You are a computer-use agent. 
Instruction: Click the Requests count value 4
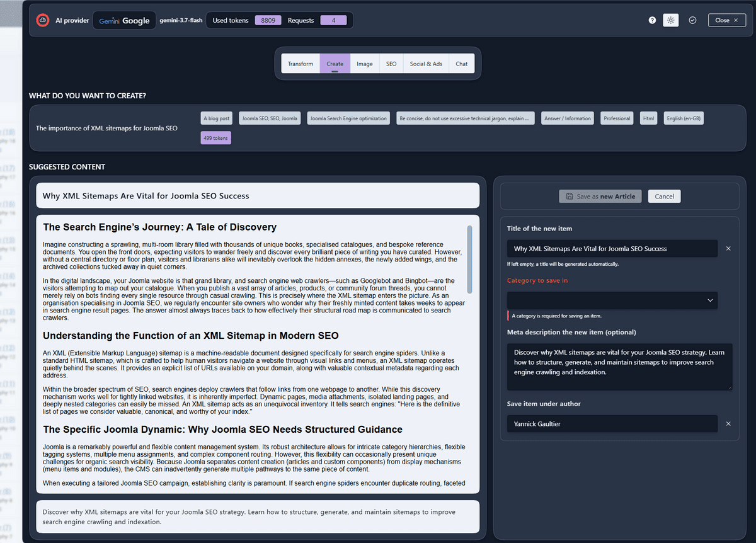(333, 20)
